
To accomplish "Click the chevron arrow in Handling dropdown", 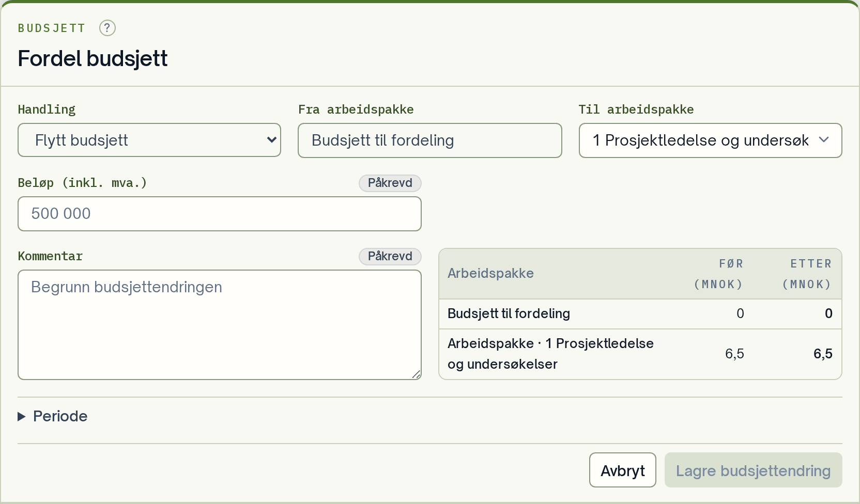I will pyautogui.click(x=271, y=140).
